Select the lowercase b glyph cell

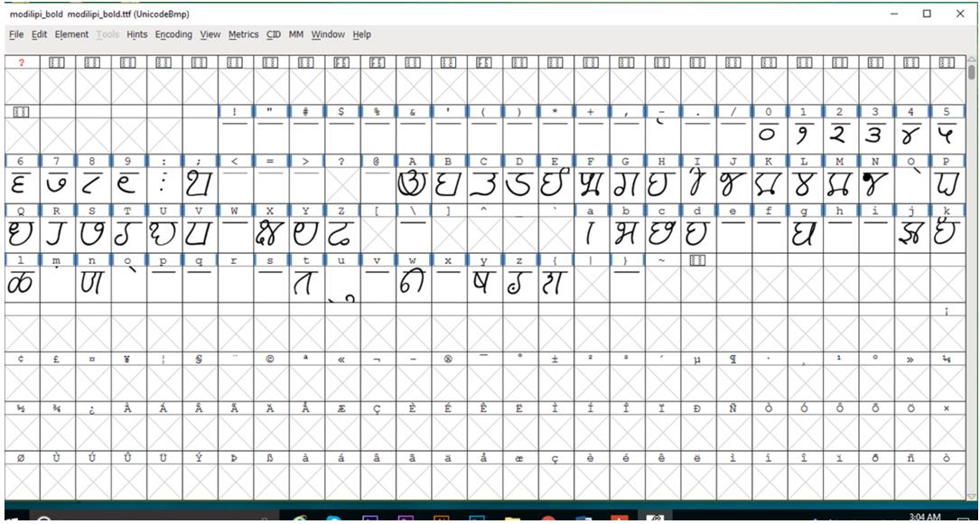tap(627, 234)
